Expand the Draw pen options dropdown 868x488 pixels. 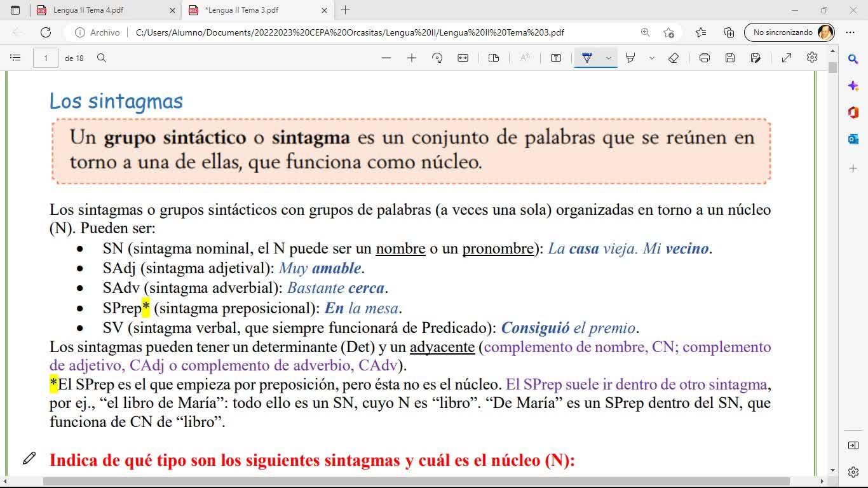tap(608, 58)
